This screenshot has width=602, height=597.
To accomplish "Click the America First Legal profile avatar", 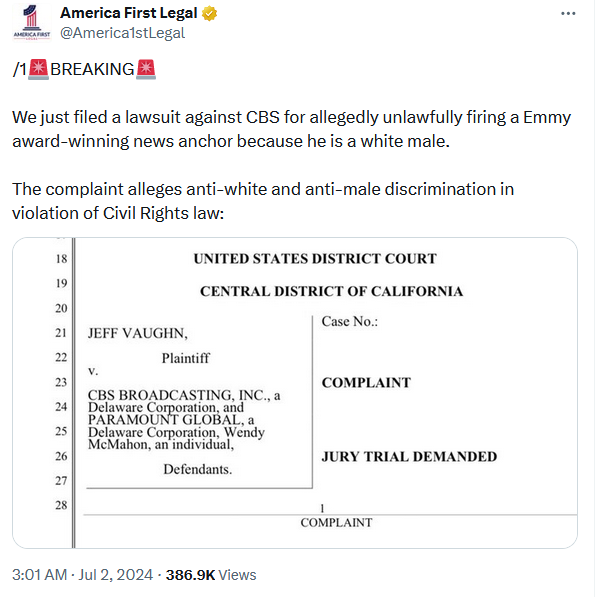I will pyautogui.click(x=31, y=23).
